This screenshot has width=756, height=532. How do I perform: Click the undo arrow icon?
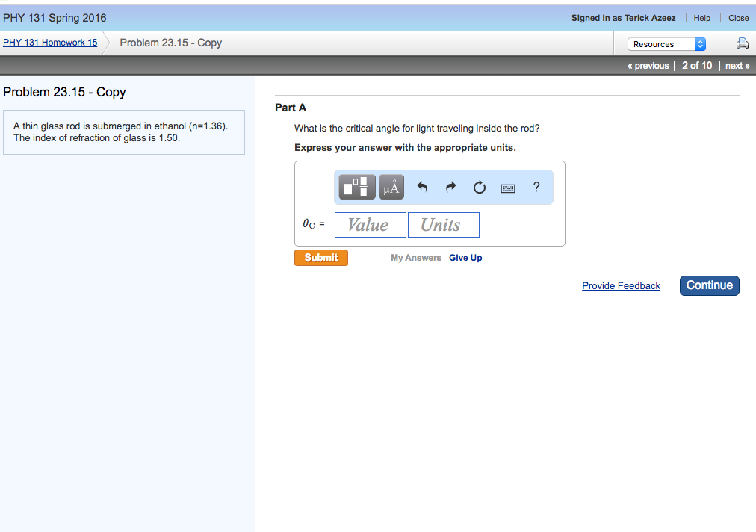click(422, 188)
